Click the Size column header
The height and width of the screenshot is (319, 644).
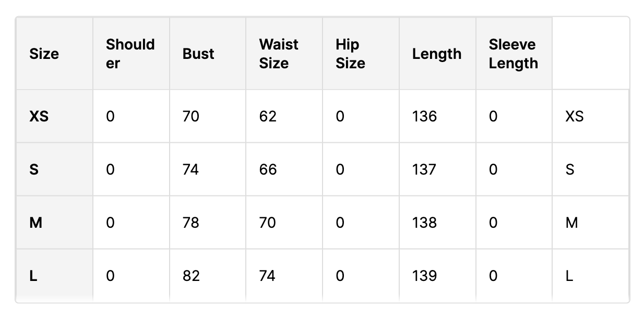point(54,54)
